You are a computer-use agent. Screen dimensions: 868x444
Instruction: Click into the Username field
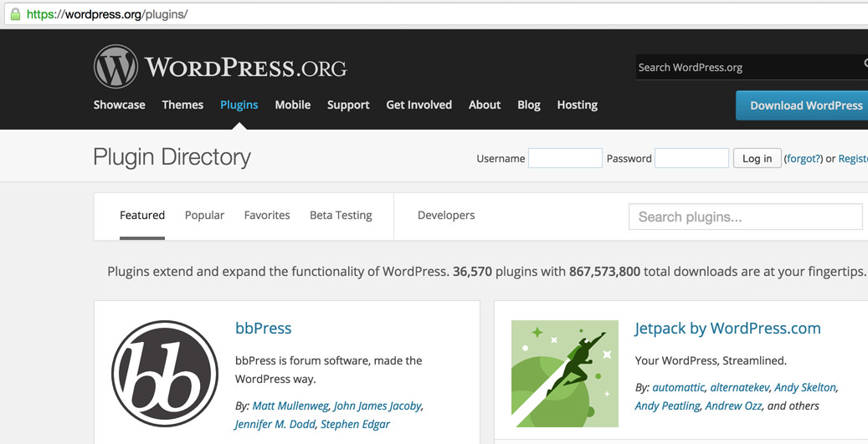565,158
